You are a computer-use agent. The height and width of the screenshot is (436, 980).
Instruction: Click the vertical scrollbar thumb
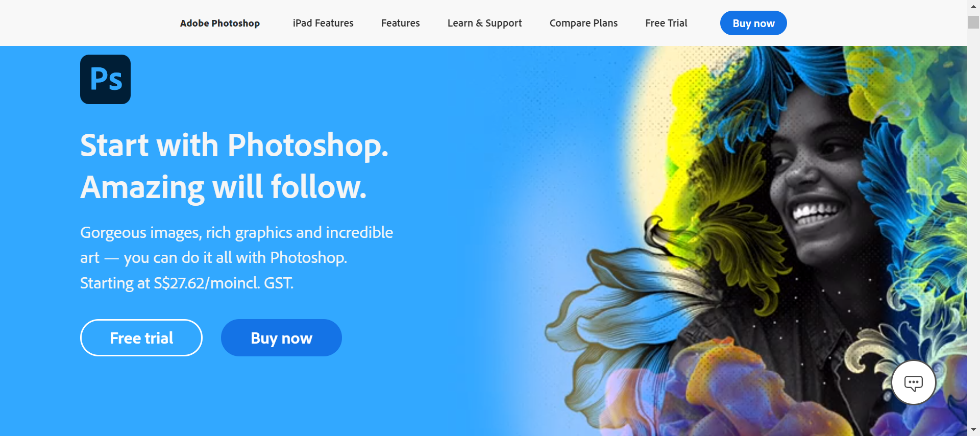coord(973,22)
